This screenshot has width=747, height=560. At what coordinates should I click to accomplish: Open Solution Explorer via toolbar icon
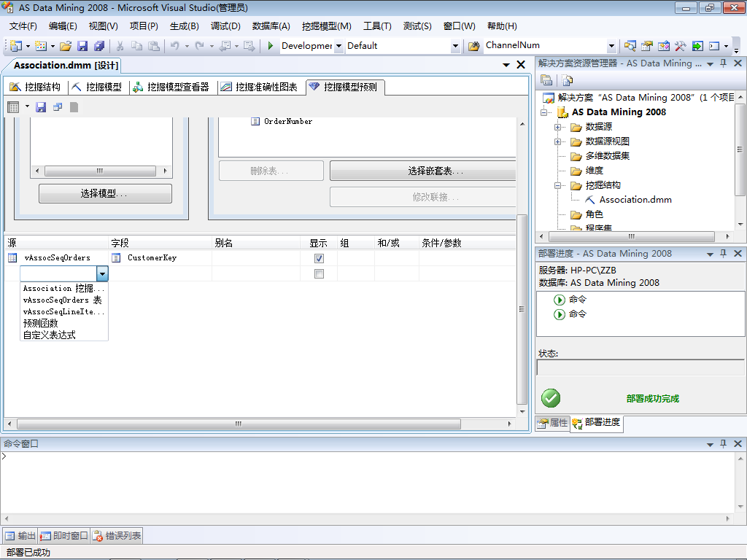(630, 46)
